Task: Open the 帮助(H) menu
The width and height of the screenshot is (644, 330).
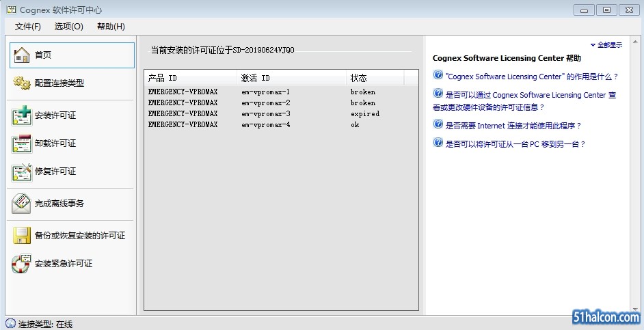Action: click(111, 26)
